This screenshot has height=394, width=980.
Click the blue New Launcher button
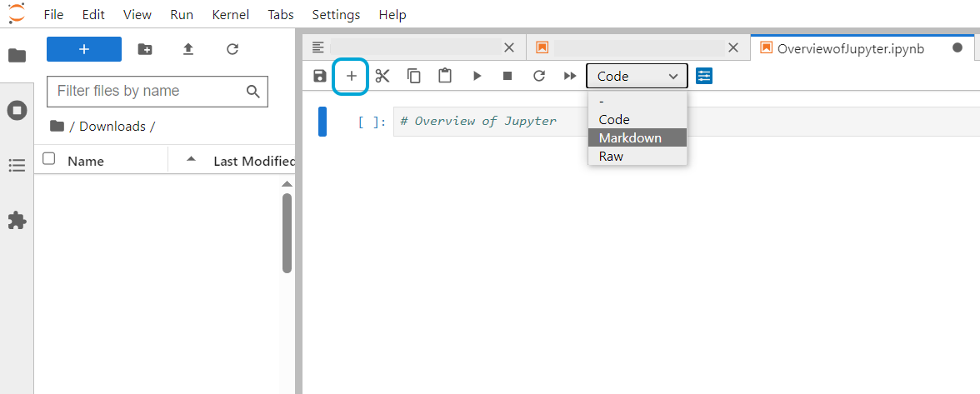(x=84, y=49)
